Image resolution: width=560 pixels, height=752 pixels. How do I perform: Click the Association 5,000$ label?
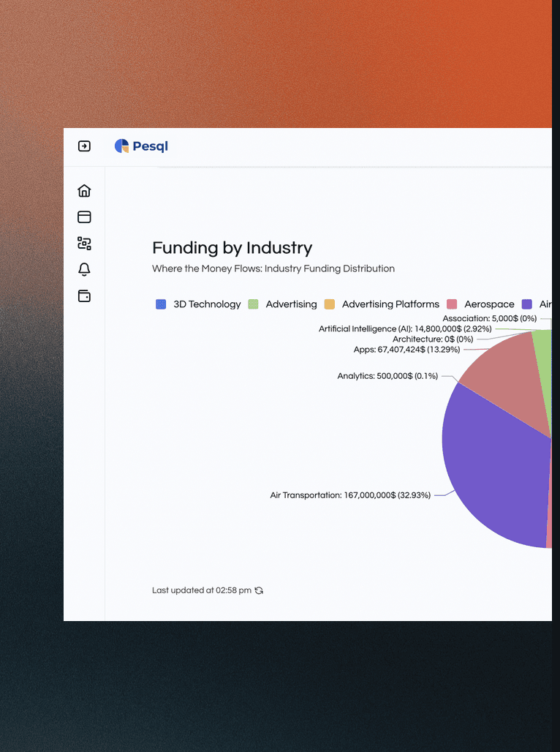tap(490, 318)
